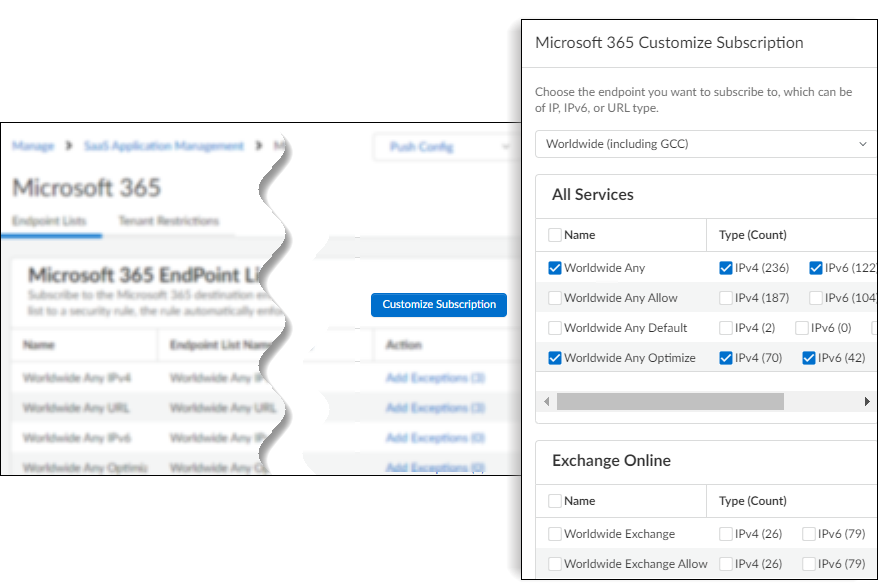This screenshot has width=886, height=586.
Task: Click the Action column header
Action: pos(403,345)
